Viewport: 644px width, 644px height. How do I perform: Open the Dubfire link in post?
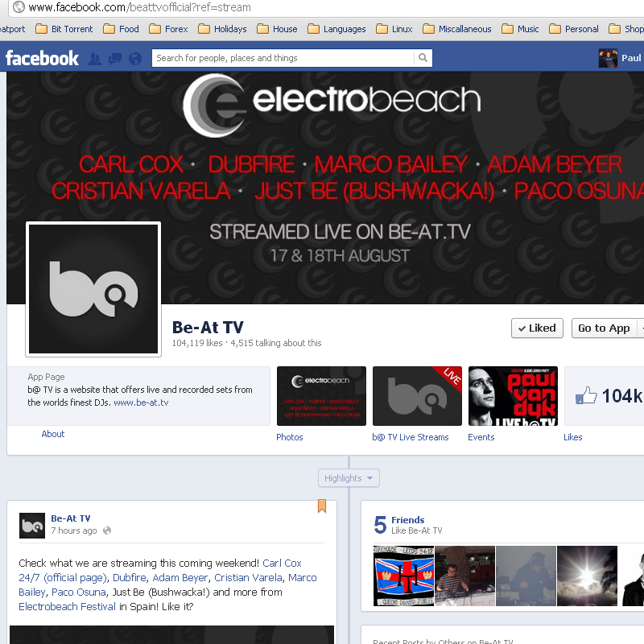pyautogui.click(x=130, y=577)
